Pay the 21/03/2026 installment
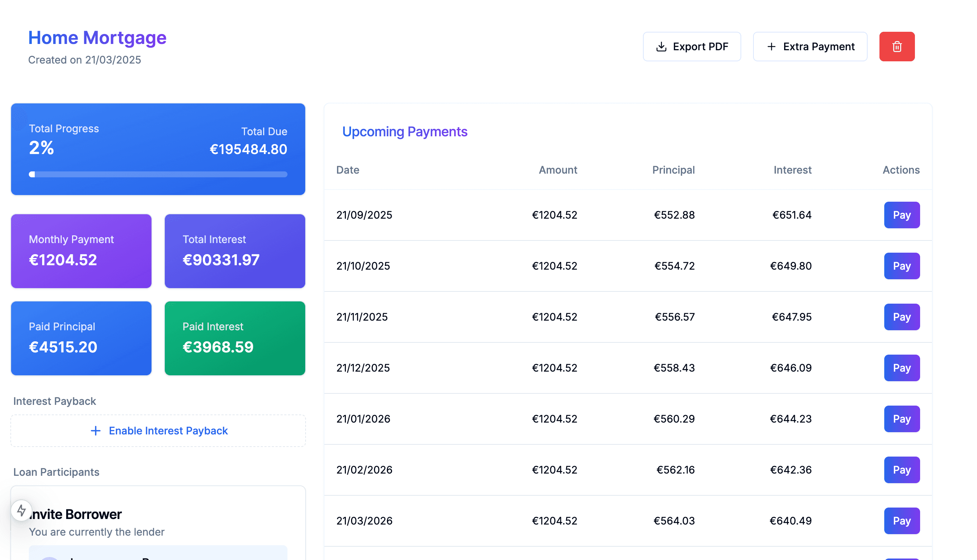Viewport: 977px width, 560px height. 902,521
